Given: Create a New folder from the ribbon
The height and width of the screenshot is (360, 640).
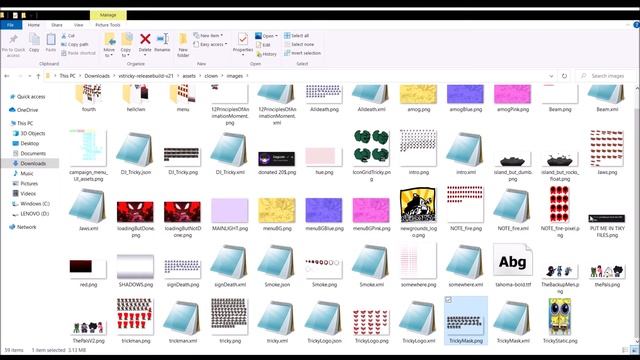Looking at the screenshot, I should tap(183, 44).
